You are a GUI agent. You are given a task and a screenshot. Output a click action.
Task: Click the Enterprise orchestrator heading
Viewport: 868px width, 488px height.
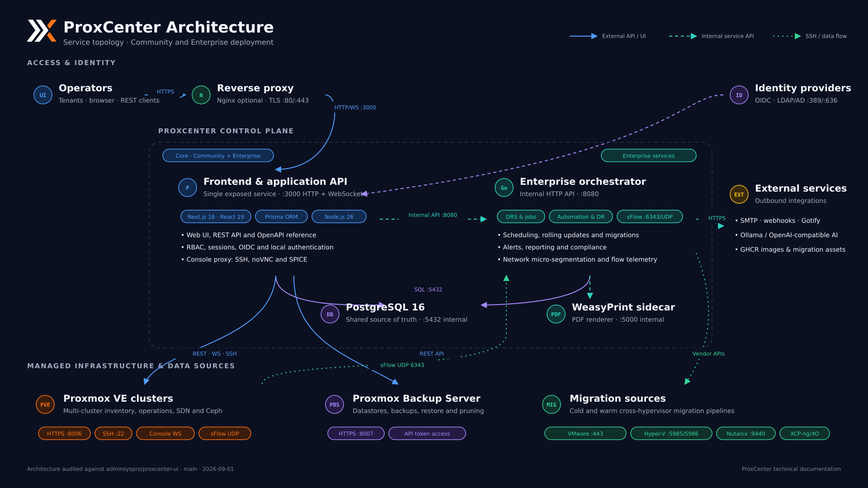pyautogui.click(x=583, y=182)
